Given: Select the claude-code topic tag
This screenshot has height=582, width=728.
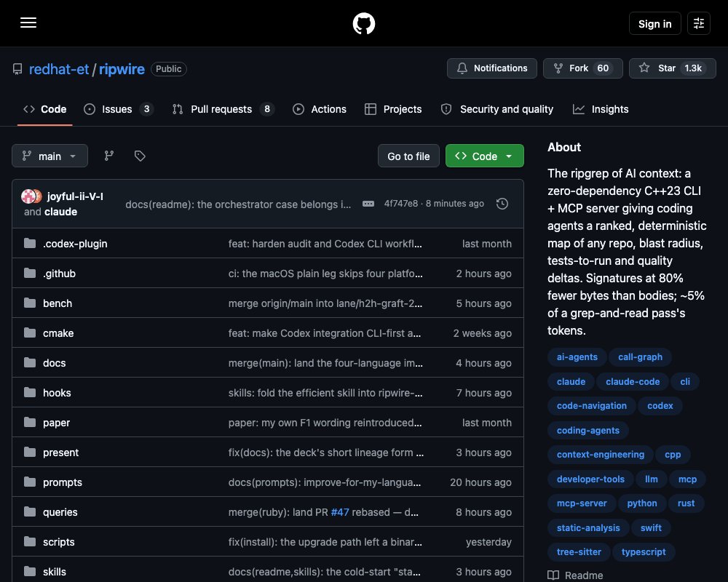Looking at the screenshot, I should pos(633,381).
